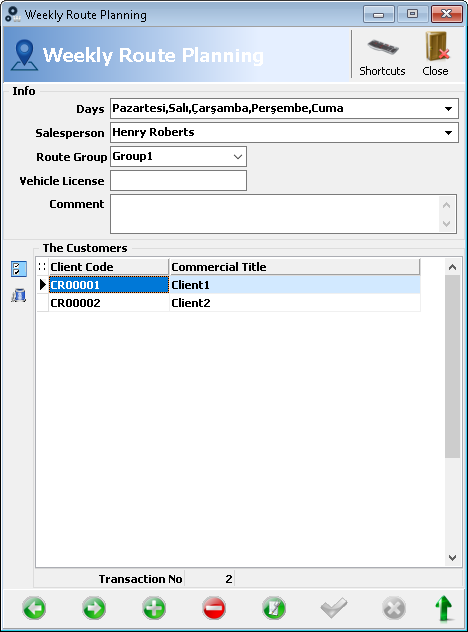Expand the Route Group combo box

(x=238, y=157)
